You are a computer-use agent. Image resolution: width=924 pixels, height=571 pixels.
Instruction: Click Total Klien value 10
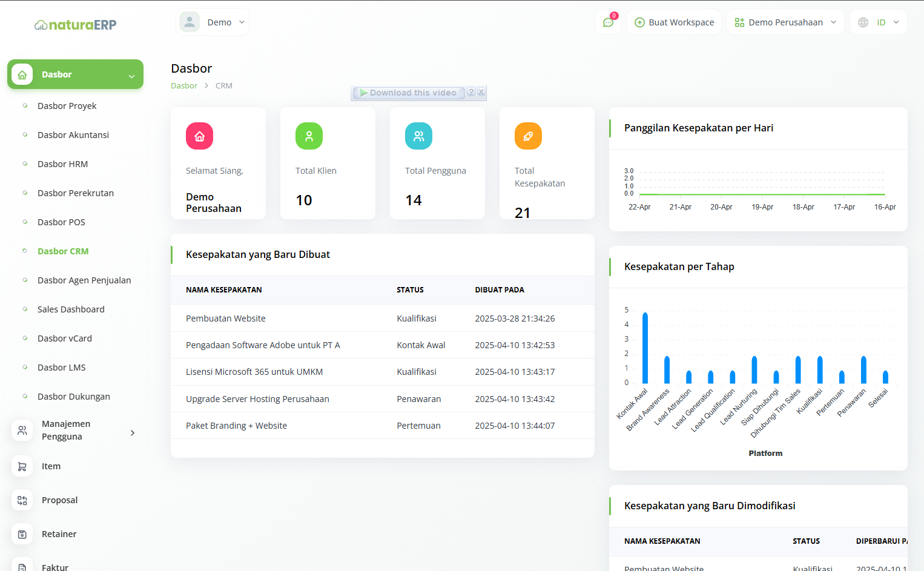[x=304, y=200]
